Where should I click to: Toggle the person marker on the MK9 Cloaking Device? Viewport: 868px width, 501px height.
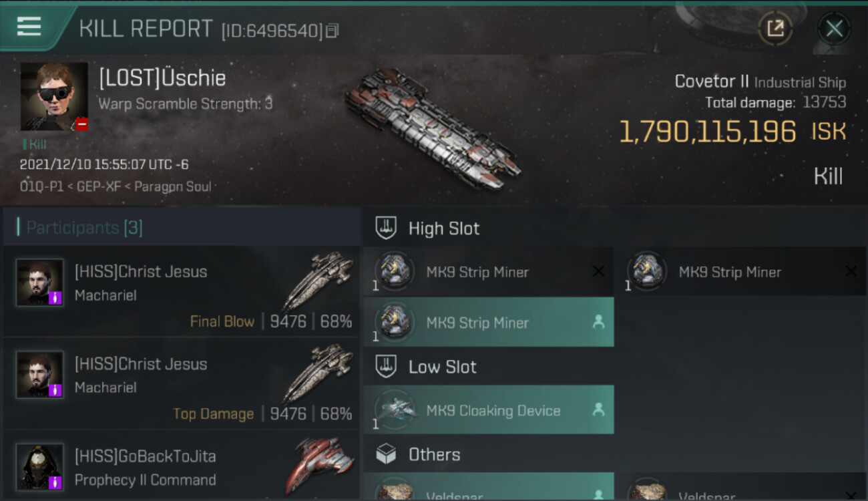[598, 410]
